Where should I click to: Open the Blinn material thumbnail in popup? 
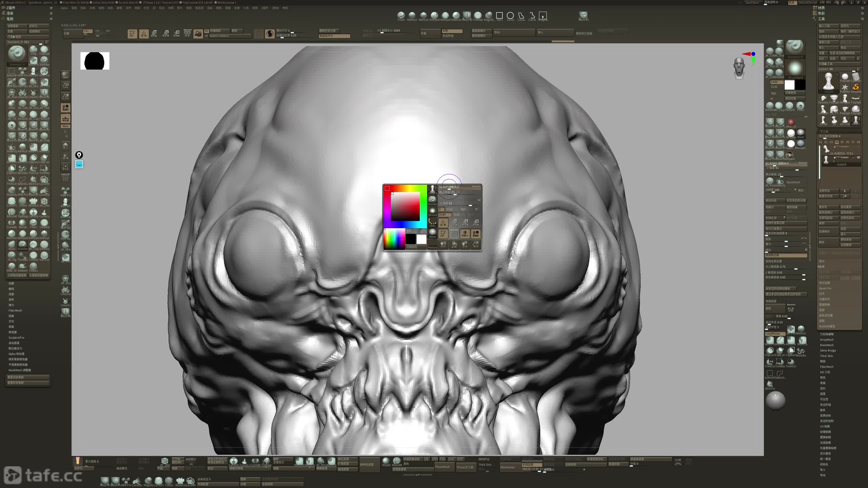tap(432, 233)
